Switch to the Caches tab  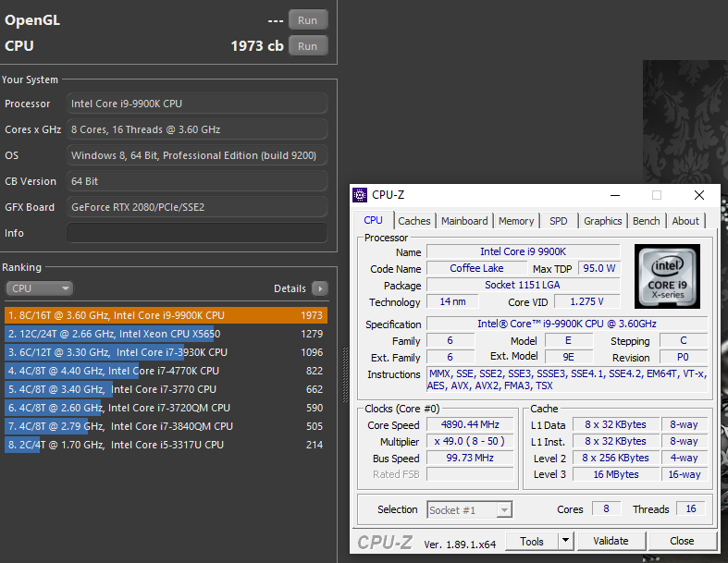tap(414, 221)
